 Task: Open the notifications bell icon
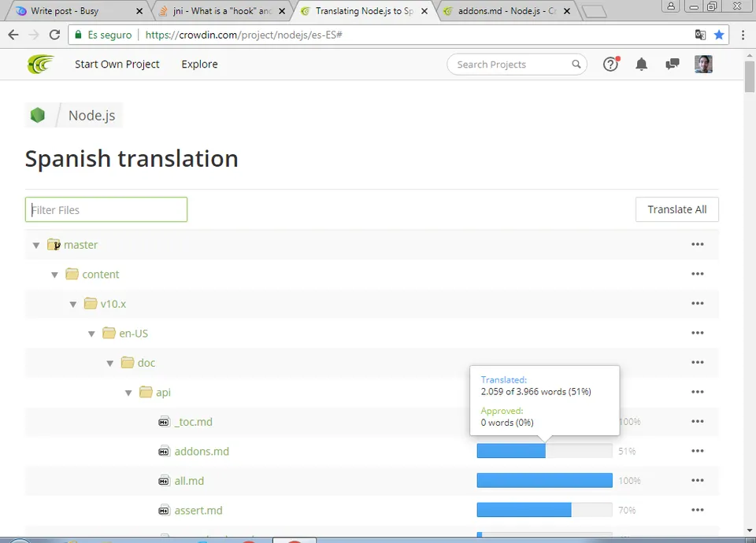[x=641, y=64]
